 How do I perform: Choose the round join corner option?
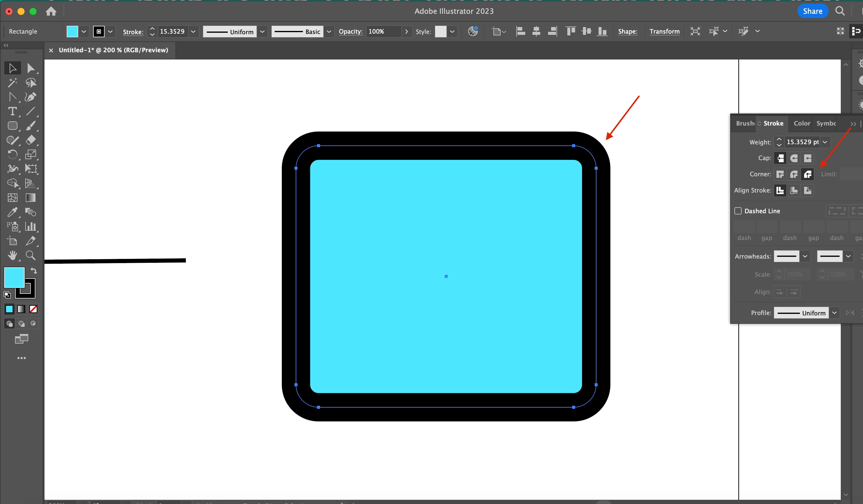click(x=794, y=174)
